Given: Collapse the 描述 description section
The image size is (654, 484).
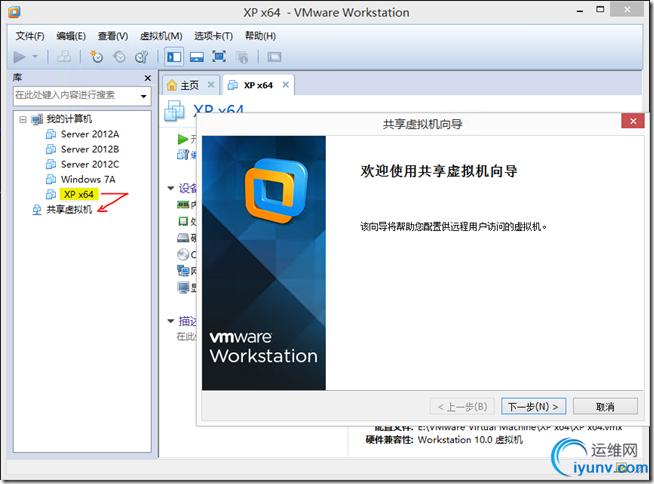Looking at the screenshot, I should 171,321.
